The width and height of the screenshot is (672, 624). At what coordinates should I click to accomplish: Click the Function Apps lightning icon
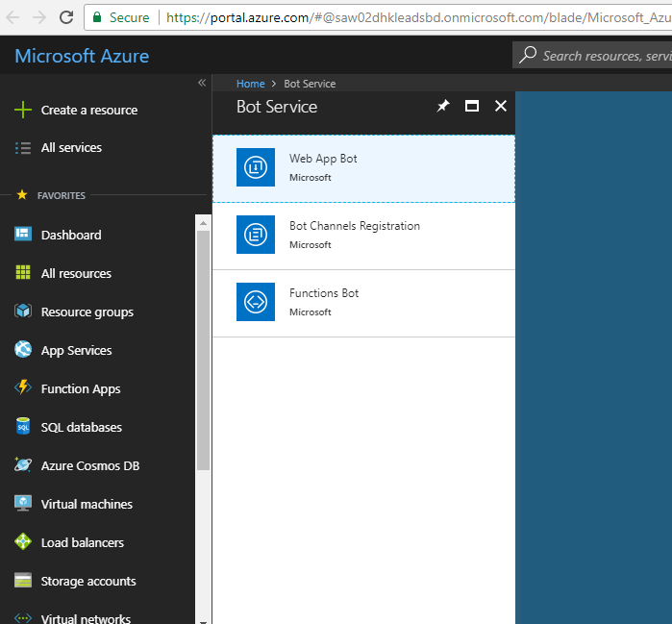[x=23, y=387]
